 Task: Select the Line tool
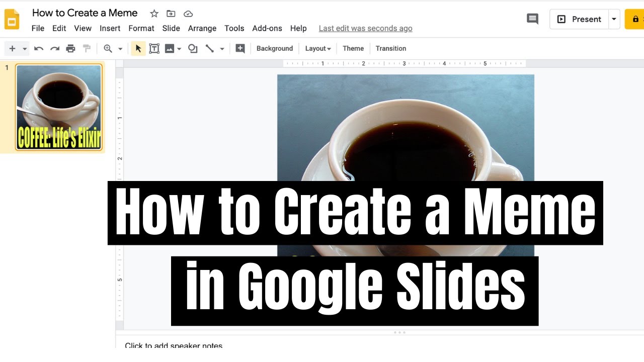[x=210, y=48]
